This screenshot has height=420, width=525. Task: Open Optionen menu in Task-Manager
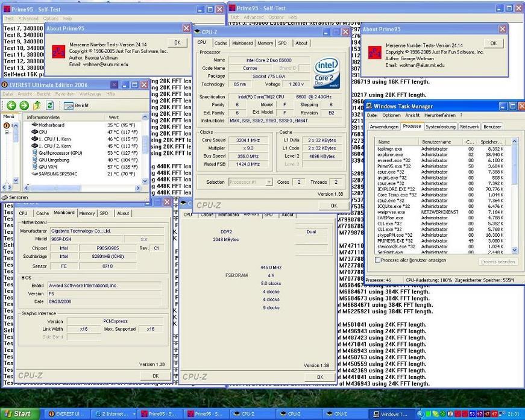tap(391, 115)
